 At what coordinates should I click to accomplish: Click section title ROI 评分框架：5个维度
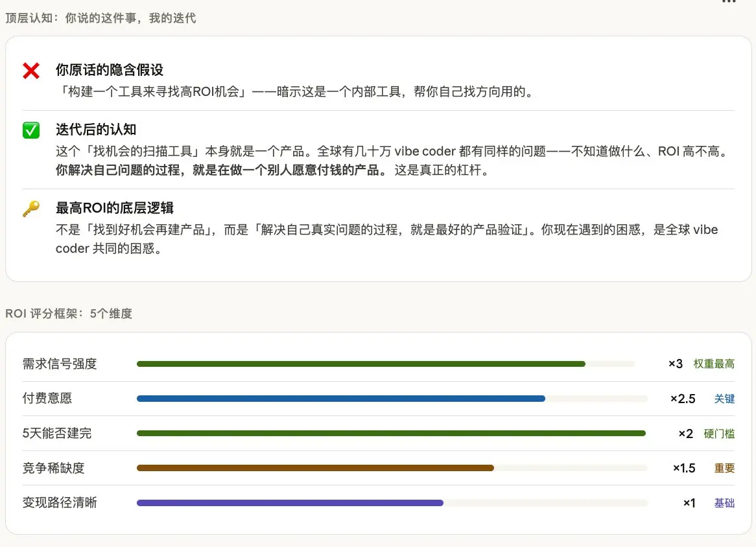[69, 314]
